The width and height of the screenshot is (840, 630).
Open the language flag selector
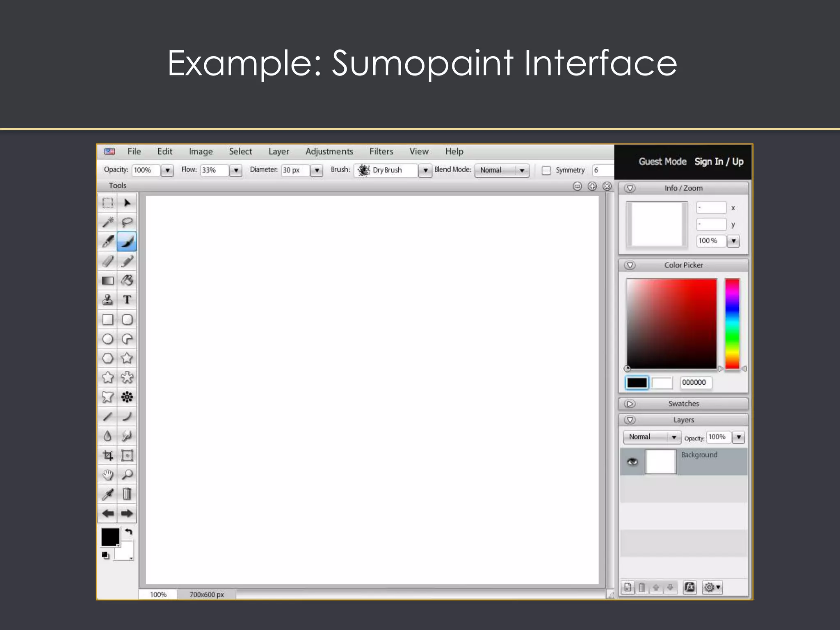pyautogui.click(x=110, y=151)
